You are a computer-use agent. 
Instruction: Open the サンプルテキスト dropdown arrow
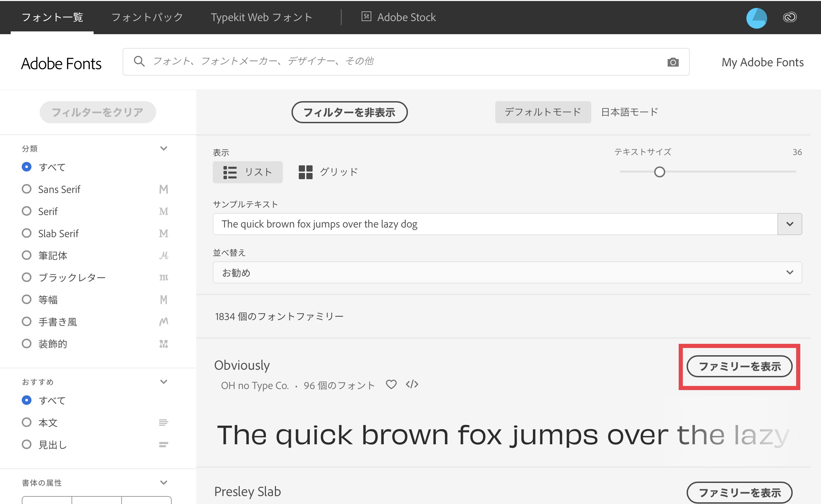coord(790,224)
